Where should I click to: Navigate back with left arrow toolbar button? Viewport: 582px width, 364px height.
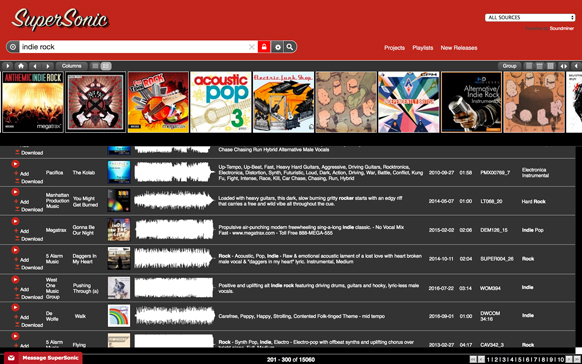click(x=35, y=66)
